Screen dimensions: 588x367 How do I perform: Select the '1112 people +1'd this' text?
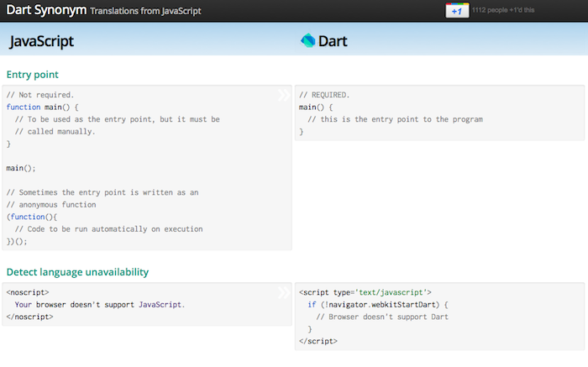click(503, 11)
